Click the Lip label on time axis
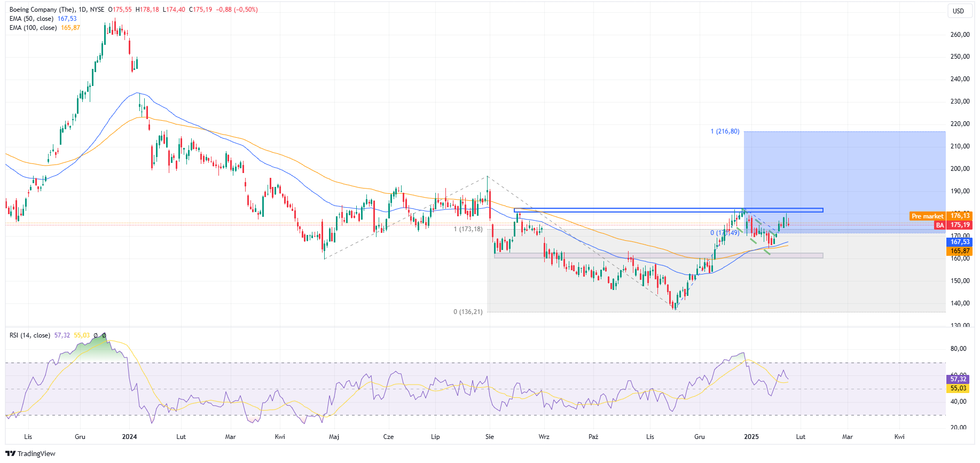This screenshot has width=980, height=463. (x=435, y=437)
